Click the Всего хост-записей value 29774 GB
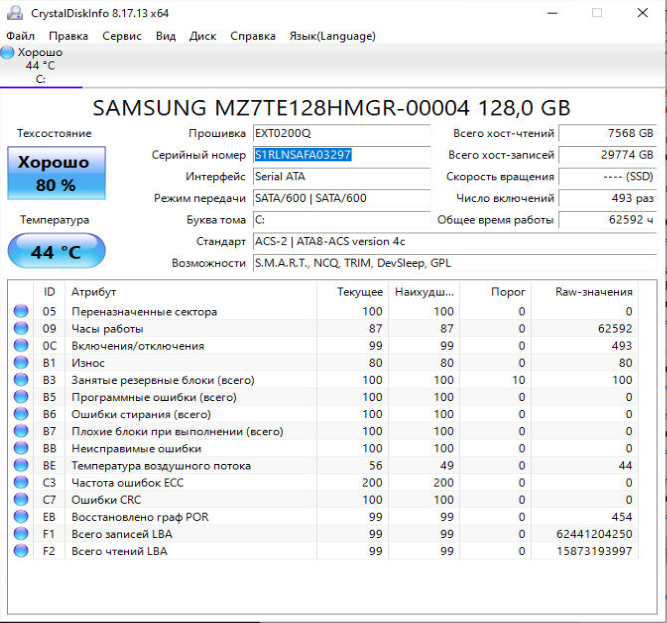The width and height of the screenshot is (667, 623). [607, 155]
